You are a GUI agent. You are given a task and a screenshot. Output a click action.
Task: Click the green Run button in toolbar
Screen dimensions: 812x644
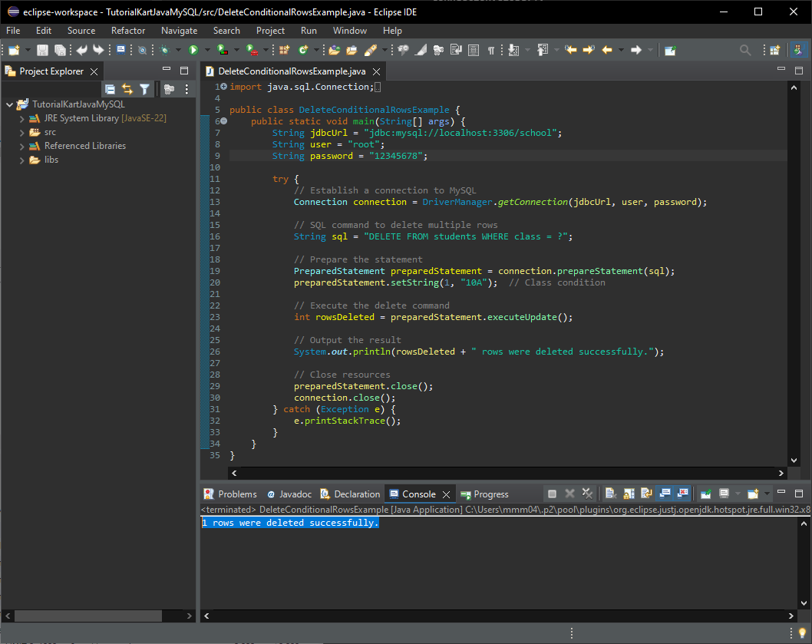(193, 50)
